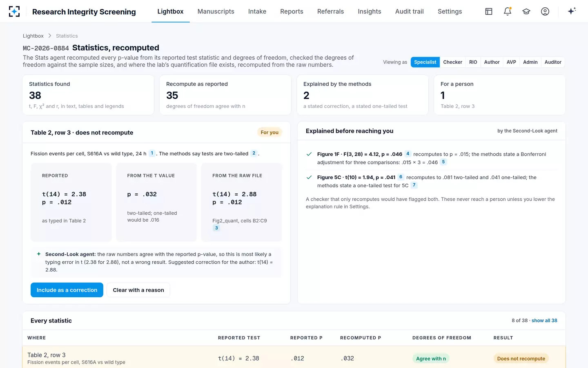Switch viewing role to Checker
This screenshot has height=368, width=588.
tap(453, 62)
